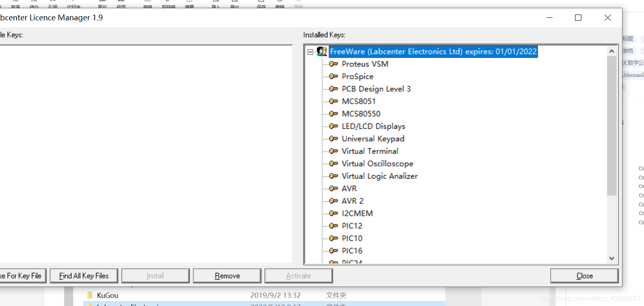The image size is (644, 306).
Task: Select the ProSpice key
Action: [x=358, y=76]
